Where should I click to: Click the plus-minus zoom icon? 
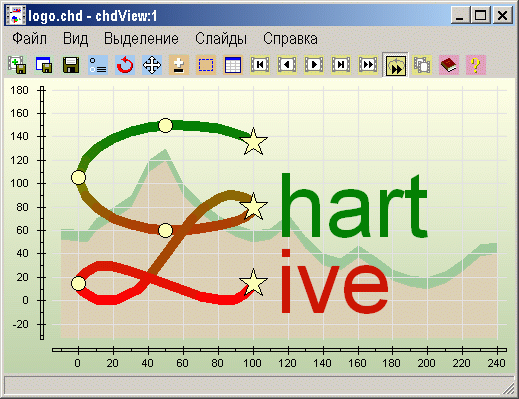[179, 65]
